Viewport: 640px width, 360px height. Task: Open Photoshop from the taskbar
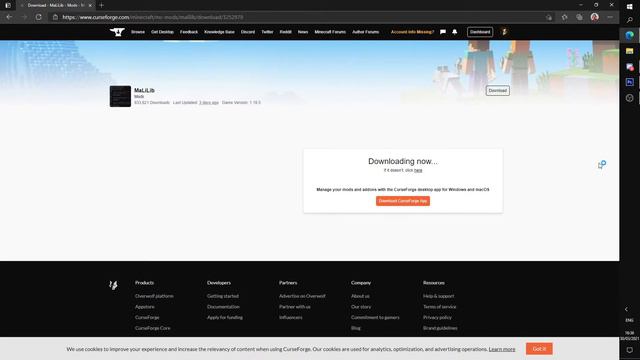629,82
